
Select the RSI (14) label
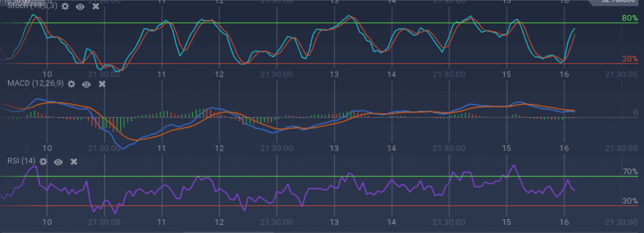point(22,161)
